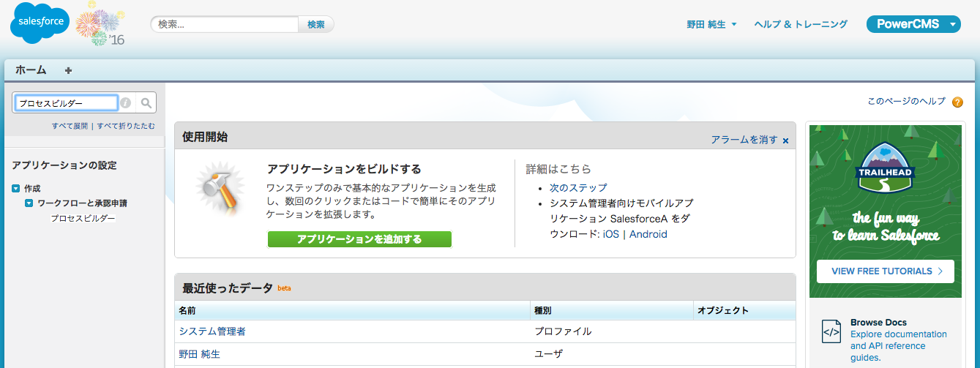Click すべて展開 link
The image size is (980, 368).
(x=70, y=126)
